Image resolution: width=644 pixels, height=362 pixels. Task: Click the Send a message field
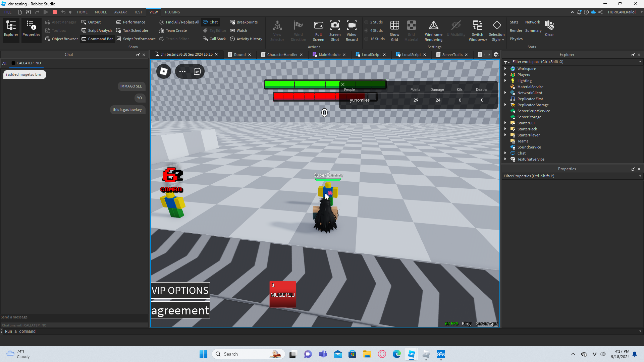[74, 317]
